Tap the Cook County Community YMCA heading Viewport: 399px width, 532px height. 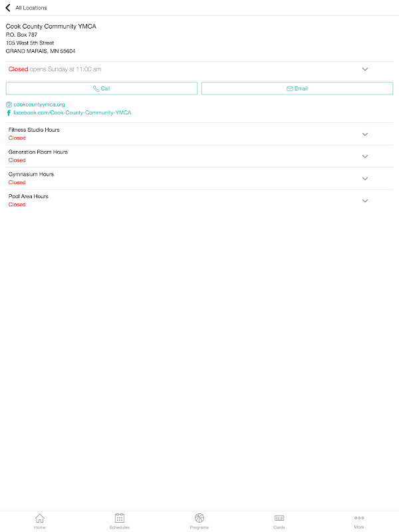(51, 27)
